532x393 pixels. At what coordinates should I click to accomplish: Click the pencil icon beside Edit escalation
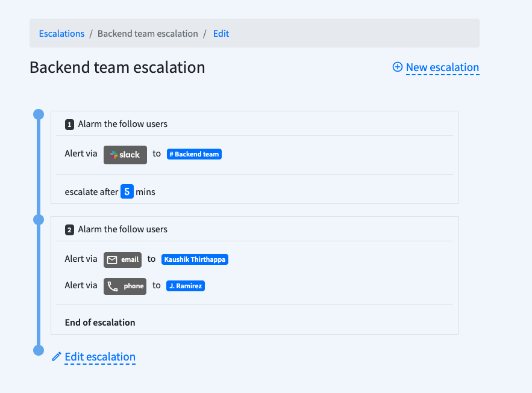pyautogui.click(x=57, y=356)
